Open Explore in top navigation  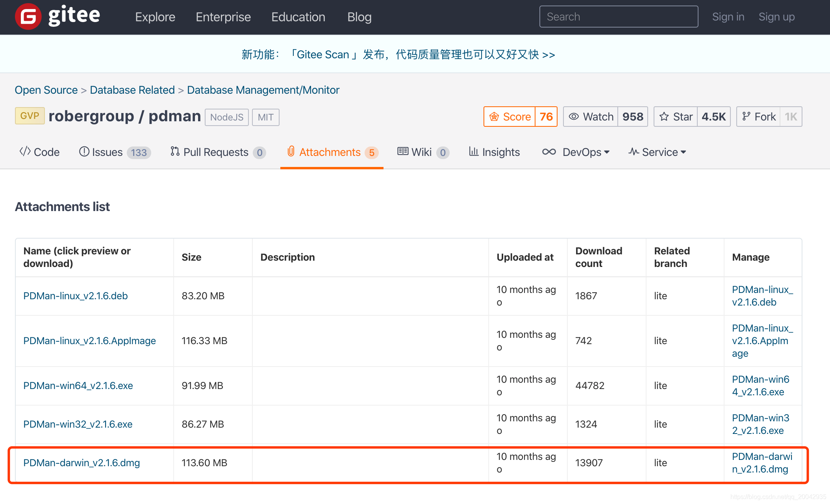(155, 17)
